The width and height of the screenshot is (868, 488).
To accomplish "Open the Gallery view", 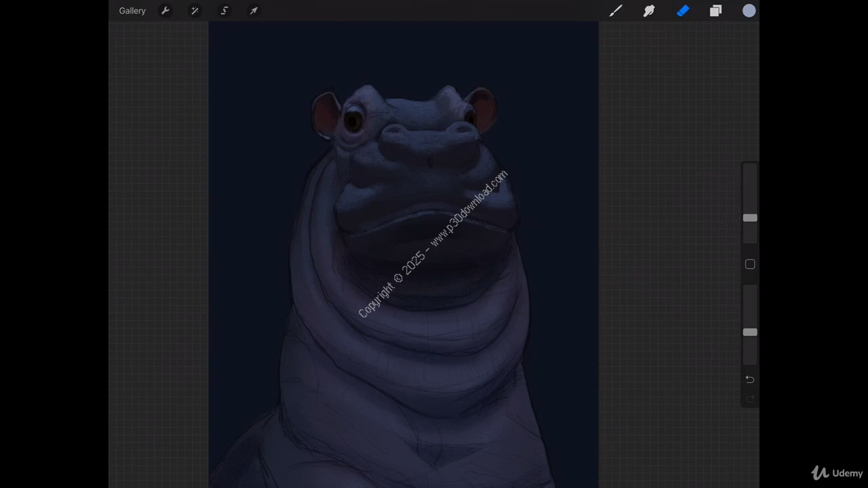I will pyautogui.click(x=132, y=11).
